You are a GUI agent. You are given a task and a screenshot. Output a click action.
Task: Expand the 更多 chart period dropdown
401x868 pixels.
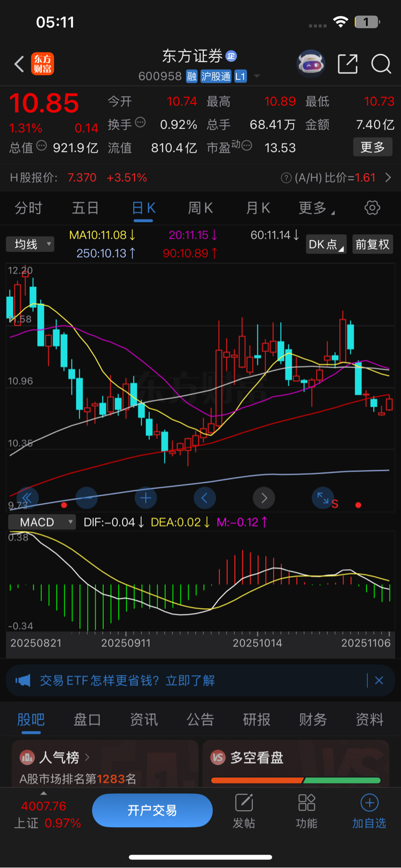click(316, 208)
